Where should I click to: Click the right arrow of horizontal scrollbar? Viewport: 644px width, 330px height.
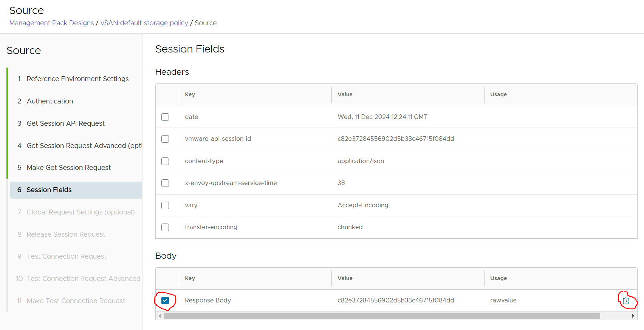click(x=633, y=316)
